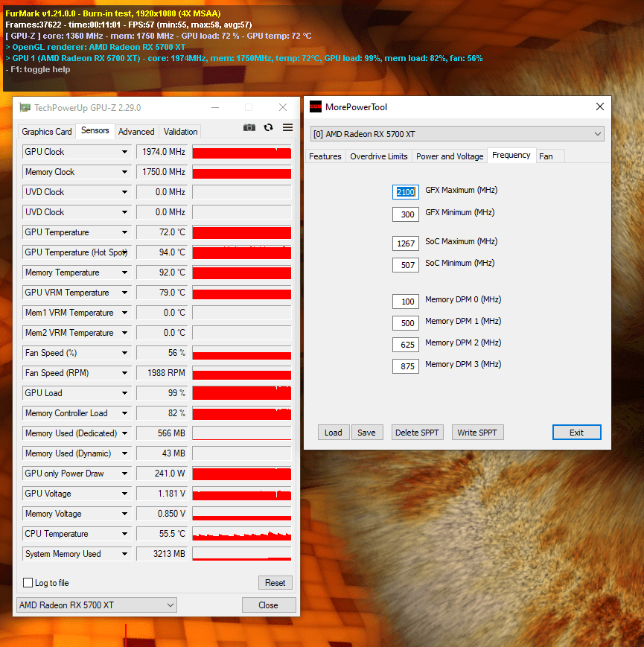Switch to MorePowerTool Features tab

pos(325,156)
